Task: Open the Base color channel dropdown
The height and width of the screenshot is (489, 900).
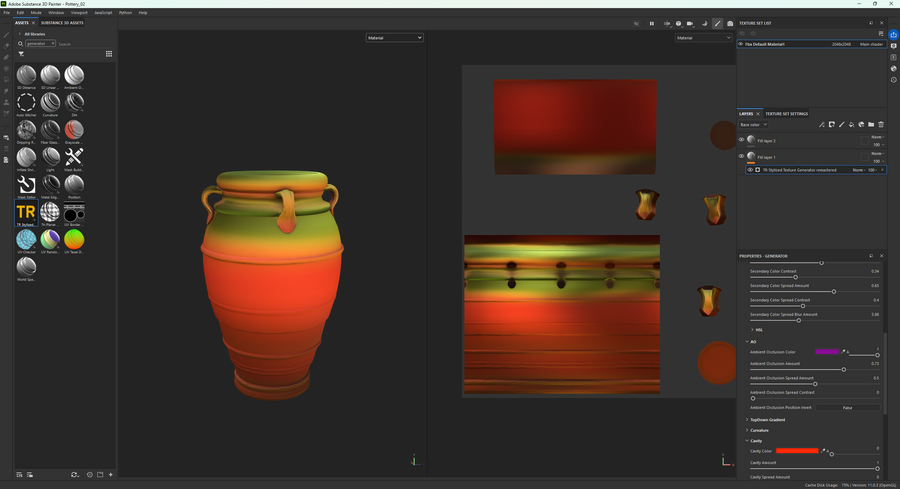Action: (x=753, y=125)
